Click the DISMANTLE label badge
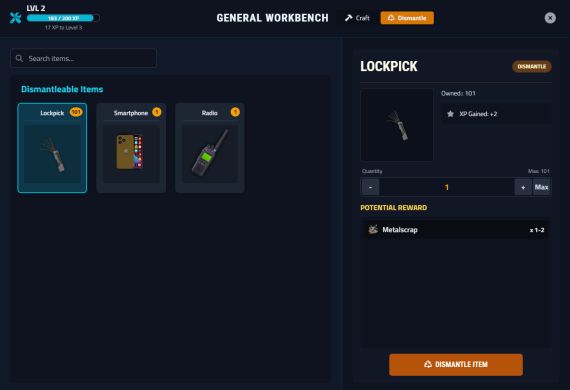This screenshot has width=570, height=390. pos(531,67)
